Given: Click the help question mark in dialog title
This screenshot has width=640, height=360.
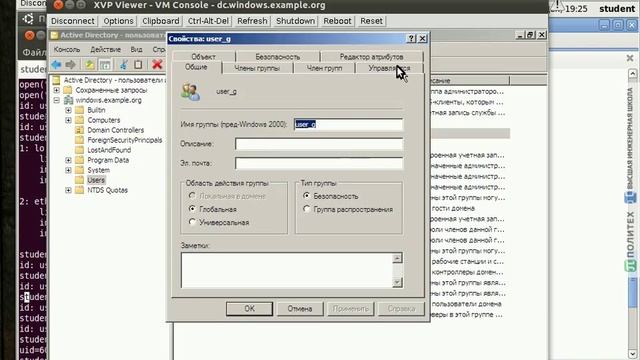Looking at the screenshot, I should coord(411,38).
